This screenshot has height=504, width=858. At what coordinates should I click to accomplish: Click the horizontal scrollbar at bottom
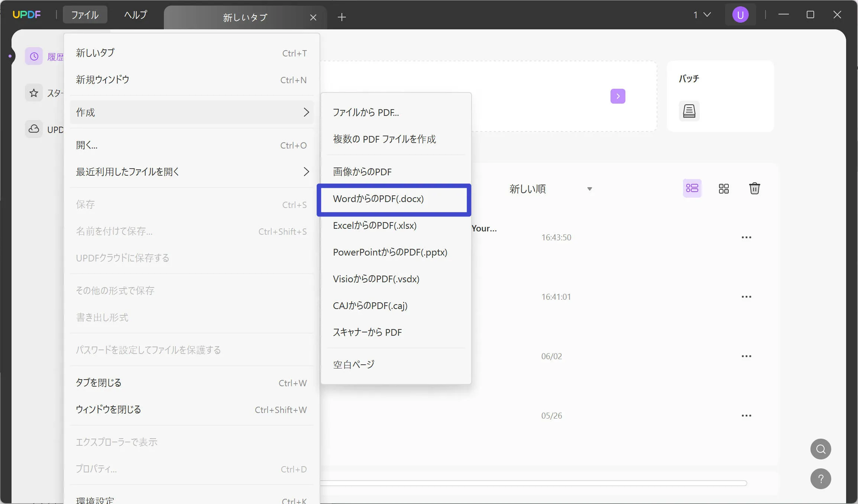pyautogui.click(x=533, y=483)
